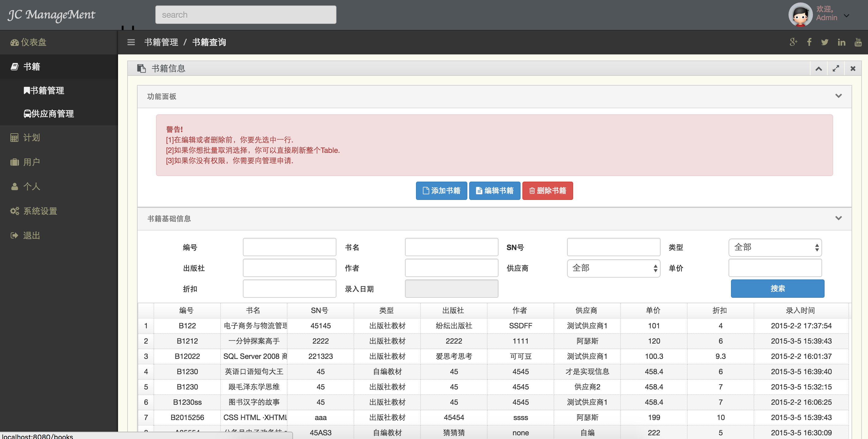This screenshot has width=868, height=439.
Task: Open the LinkedIn icon link
Action: tap(841, 42)
